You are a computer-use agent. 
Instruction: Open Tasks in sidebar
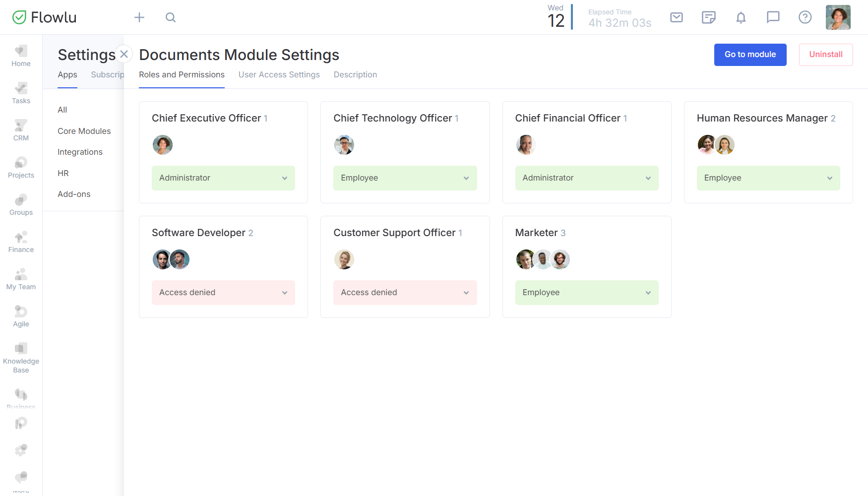tap(21, 93)
